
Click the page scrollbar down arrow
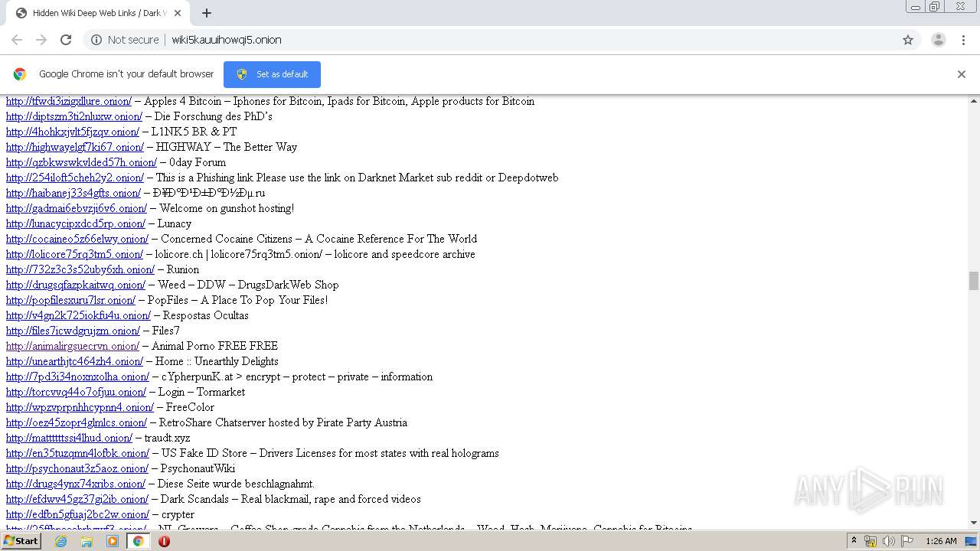click(x=974, y=523)
